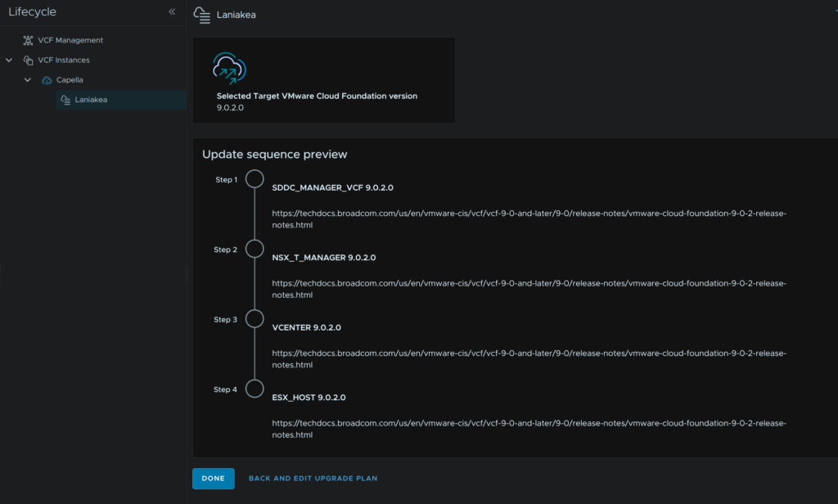Collapse the Capella tree node
Viewport: 838px width, 504px height.
[x=28, y=80]
